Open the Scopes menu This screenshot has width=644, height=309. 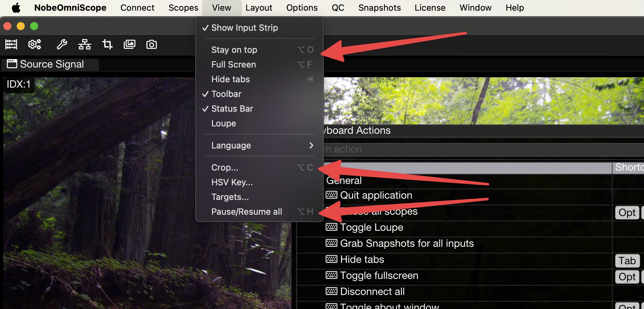[183, 8]
